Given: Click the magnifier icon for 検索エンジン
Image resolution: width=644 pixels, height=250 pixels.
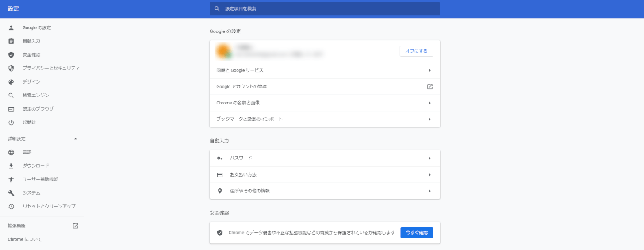Looking at the screenshot, I should point(11,96).
